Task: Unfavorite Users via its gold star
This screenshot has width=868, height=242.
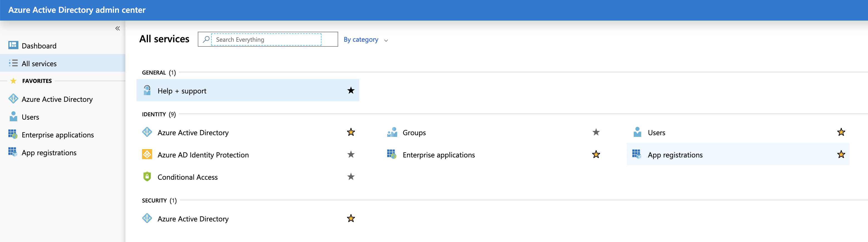Action: point(841,132)
